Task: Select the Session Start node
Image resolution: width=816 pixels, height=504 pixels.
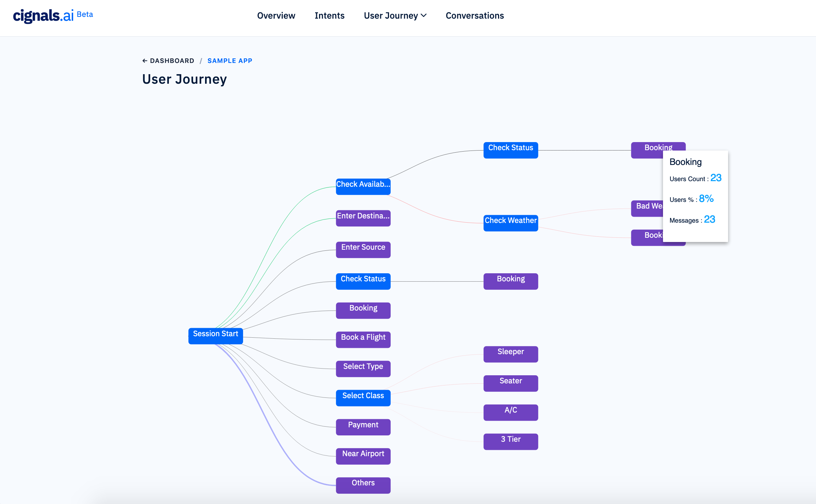Action: [x=216, y=336]
